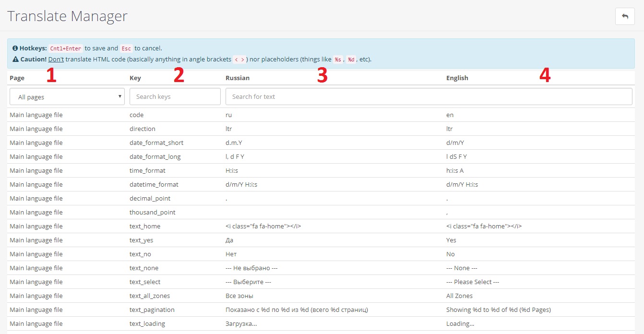Edit the English "l dS F Y" date format
Viewport: 644px width, 334px height.
click(x=456, y=157)
